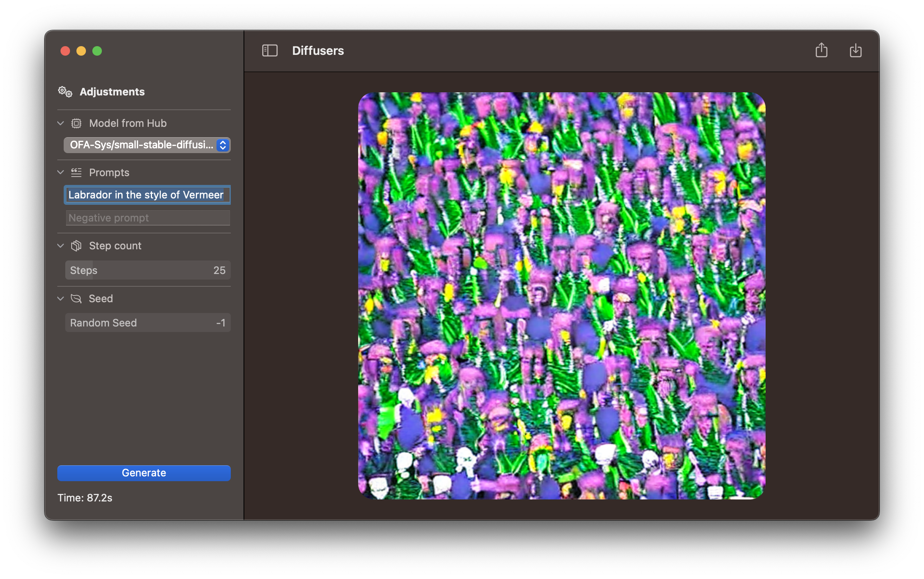
Task: Click the Random Seed slider field
Action: point(148,323)
